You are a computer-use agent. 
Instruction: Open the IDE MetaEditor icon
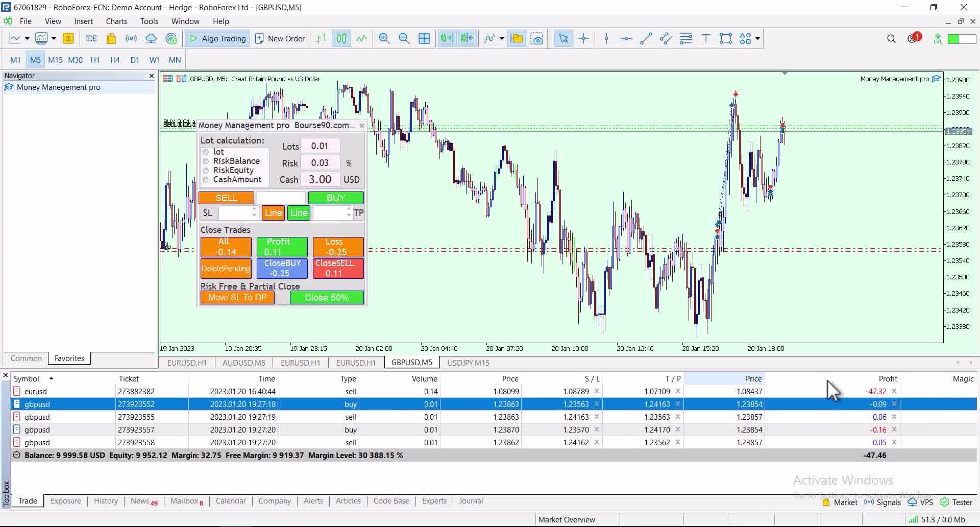pyautogui.click(x=91, y=38)
